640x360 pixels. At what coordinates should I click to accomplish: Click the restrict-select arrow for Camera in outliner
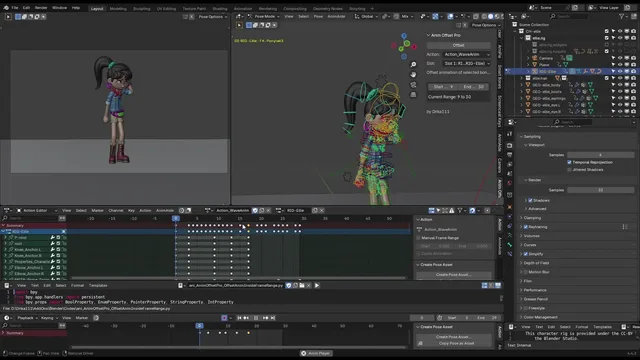[x=613, y=58]
